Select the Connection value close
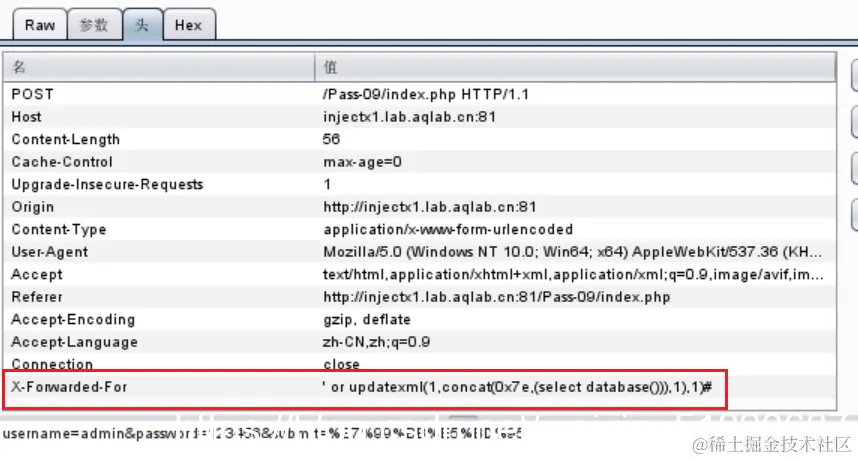Image resolution: width=858 pixels, height=461 pixels. pos(341,364)
